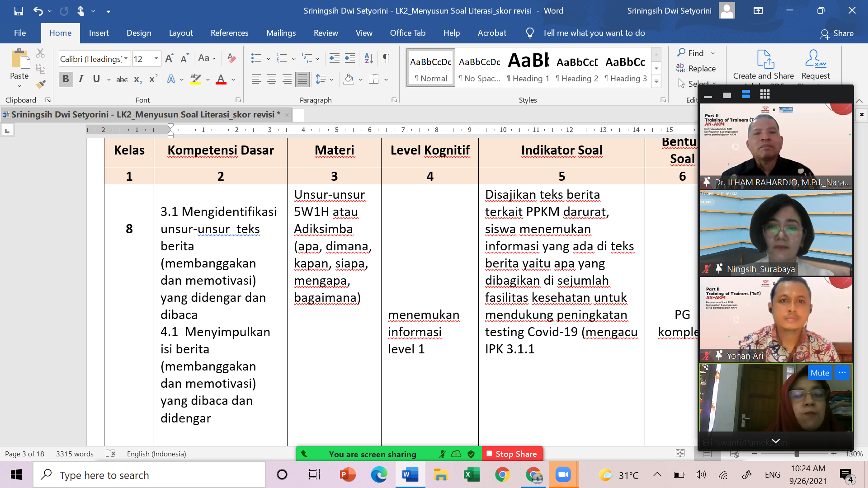The height and width of the screenshot is (488, 868).
Task: Toggle underline formatting
Action: [x=96, y=80]
